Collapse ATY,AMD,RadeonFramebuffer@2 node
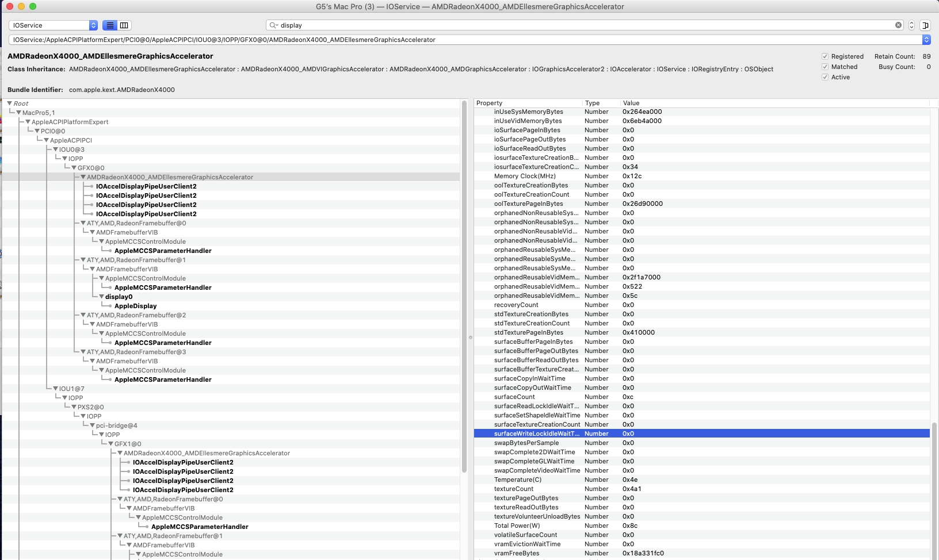This screenshot has width=939, height=560. tap(83, 315)
